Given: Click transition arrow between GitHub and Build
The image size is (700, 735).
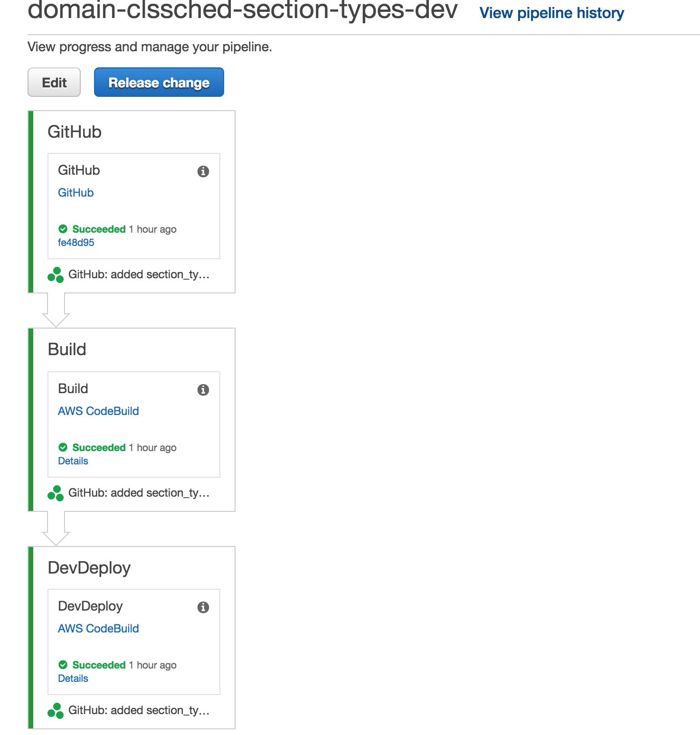Looking at the screenshot, I should (56, 311).
